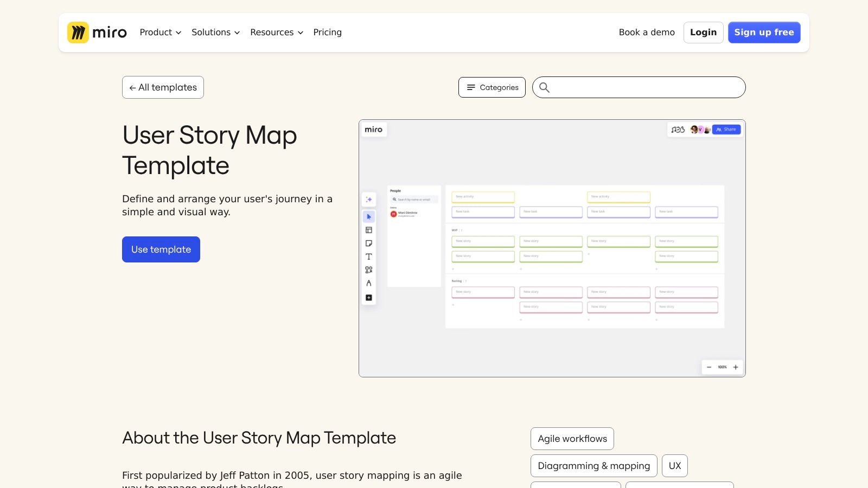The image size is (868, 488).
Task: Open the Agile workflows tag
Action: point(572,439)
